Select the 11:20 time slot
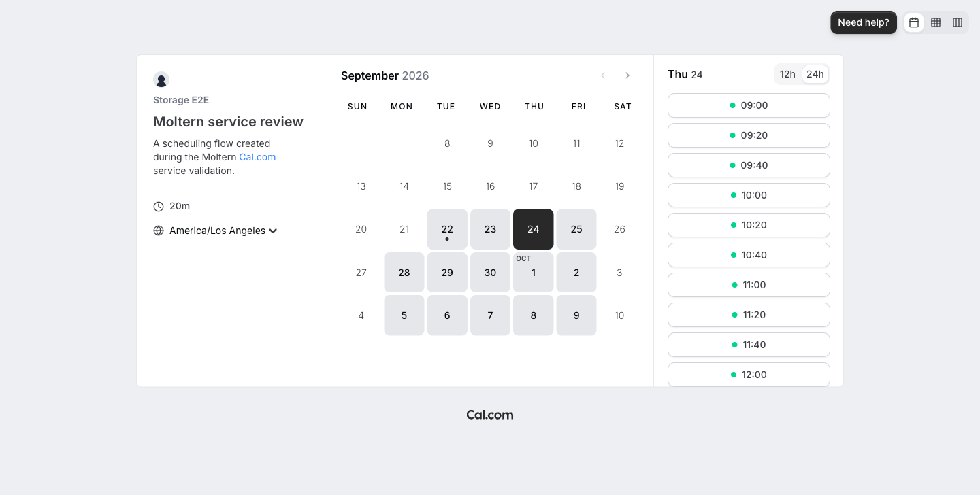This screenshot has width=980, height=495. pyautogui.click(x=749, y=315)
